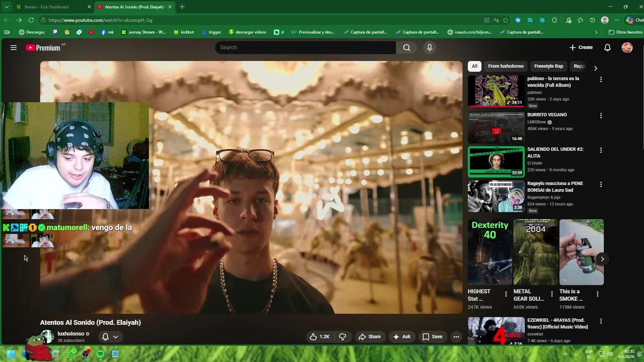Open the Dexterity 40 short thumbnail

pyautogui.click(x=490, y=252)
